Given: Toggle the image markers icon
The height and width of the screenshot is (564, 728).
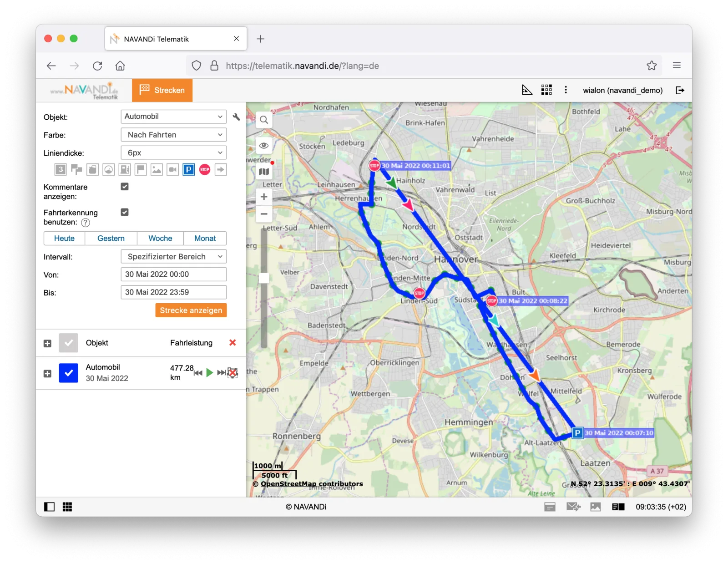Looking at the screenshot, I should 157,170.
